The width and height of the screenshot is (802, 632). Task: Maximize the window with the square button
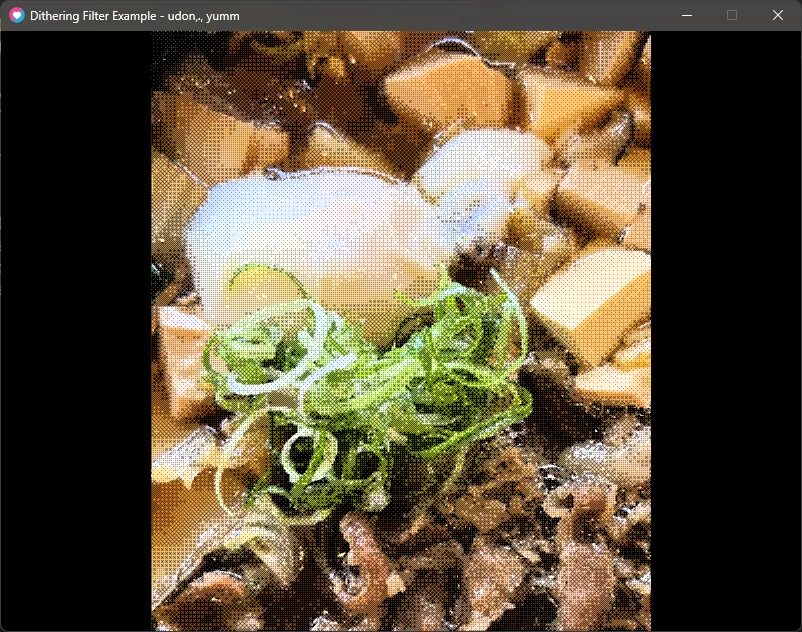731,15
